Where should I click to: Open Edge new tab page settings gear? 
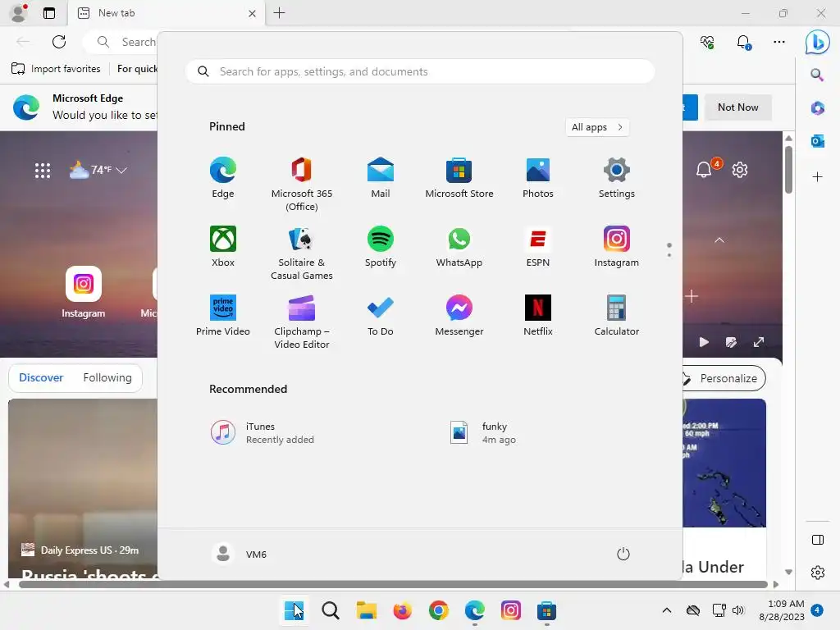point(740,170)
